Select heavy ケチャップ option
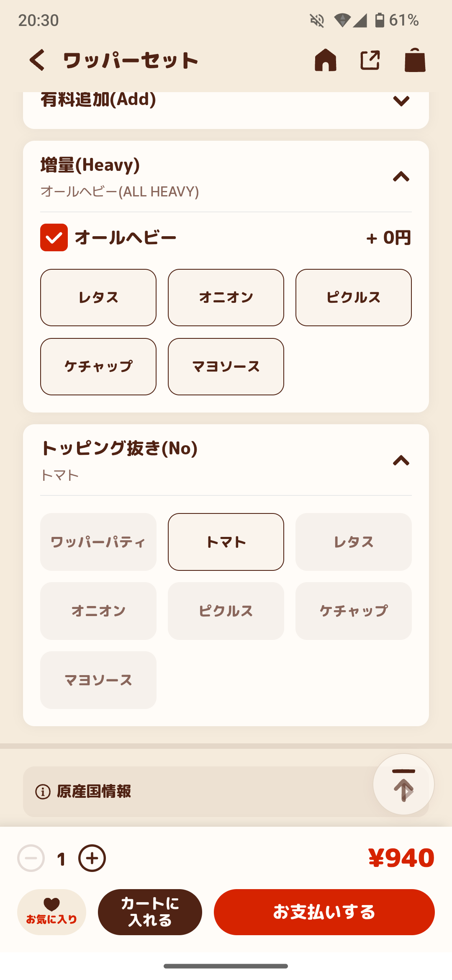Viewport: 452px width, 980px height. [x=98, y=366]
